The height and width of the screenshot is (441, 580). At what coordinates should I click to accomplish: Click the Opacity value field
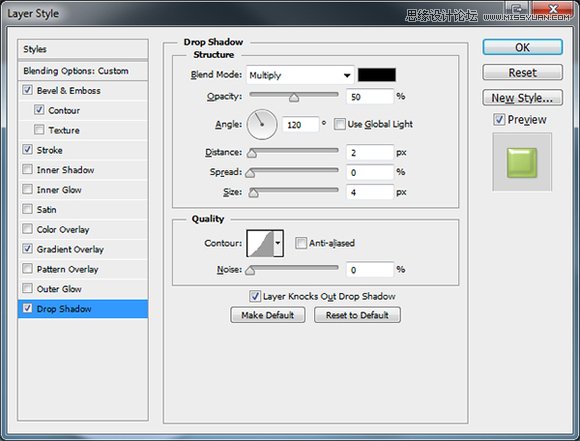tap(370, 97)
